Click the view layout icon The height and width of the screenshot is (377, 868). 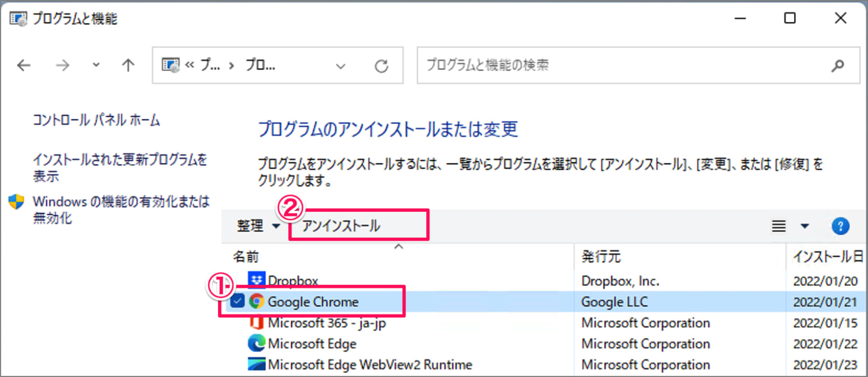(x=779, y=226)
